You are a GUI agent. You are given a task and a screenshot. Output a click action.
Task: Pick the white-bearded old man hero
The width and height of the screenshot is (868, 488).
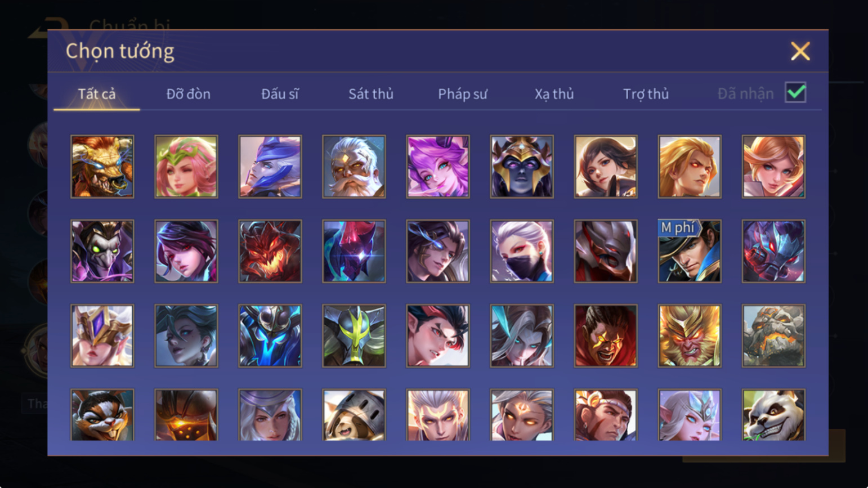[354, 167]
